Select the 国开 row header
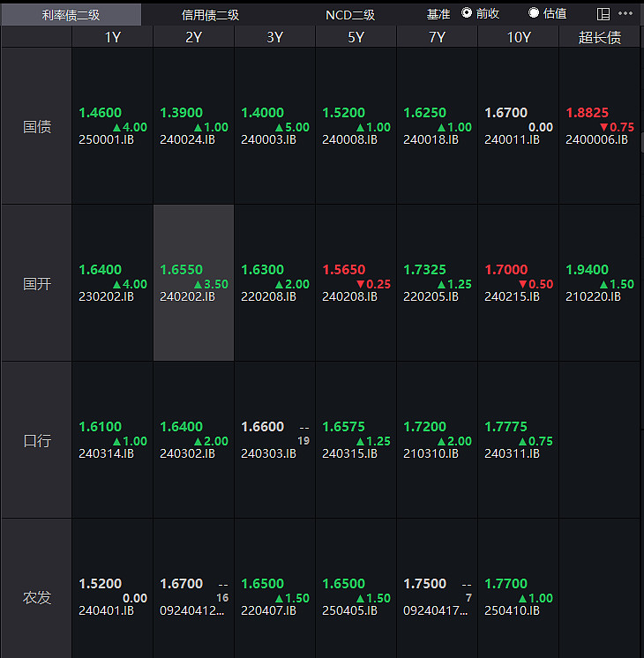Image resolution: width=644 pixels, height=658 pixels. [x=36, y=283]
